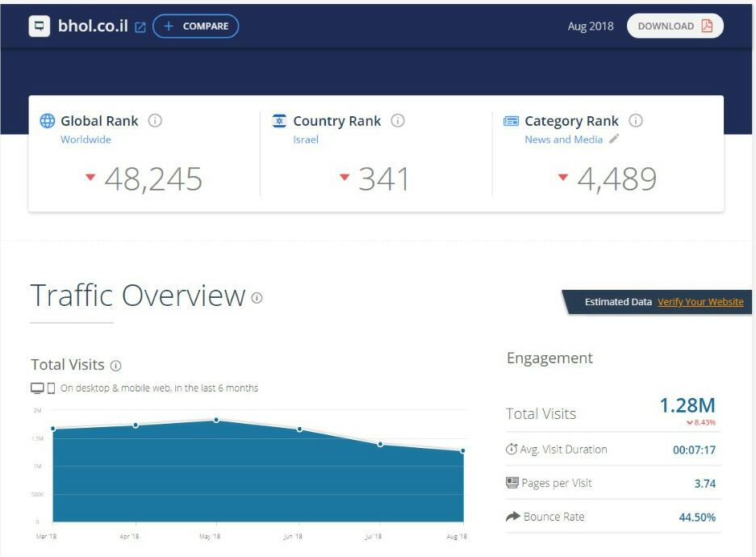Open the Verify Your Website link
The height and width of the screenshot is (557, 756).
[700, 302]
